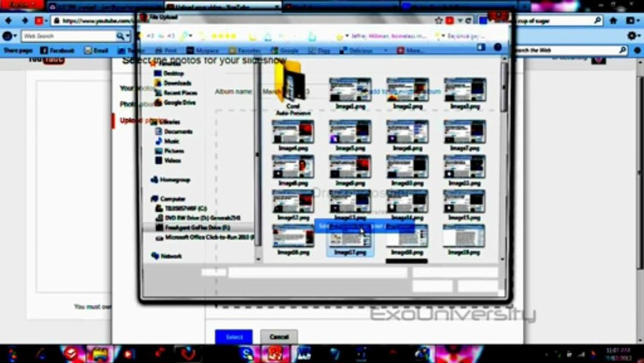Select Image2.png thumbnail
The width and height of the screenshot is (644, 363).
click(407, 90)
